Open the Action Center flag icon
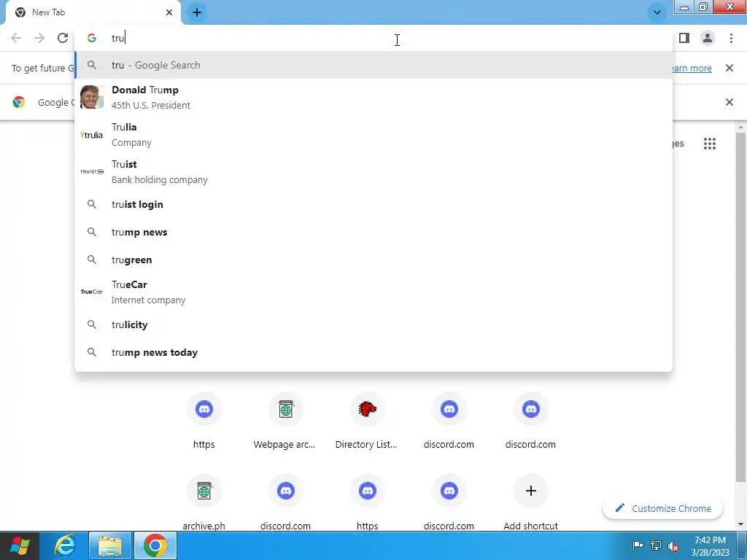747x560 pixels. click(x=638, y=546)
